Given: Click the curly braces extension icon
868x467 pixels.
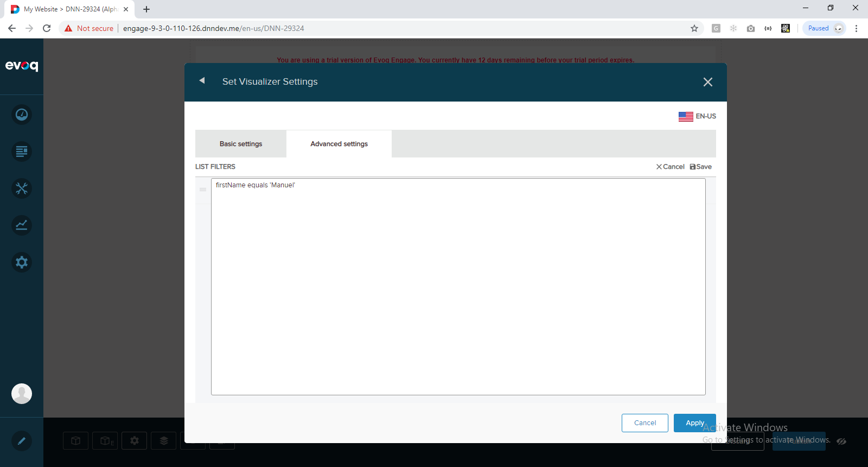Looking at the screenshot, I should click(768, 28).
